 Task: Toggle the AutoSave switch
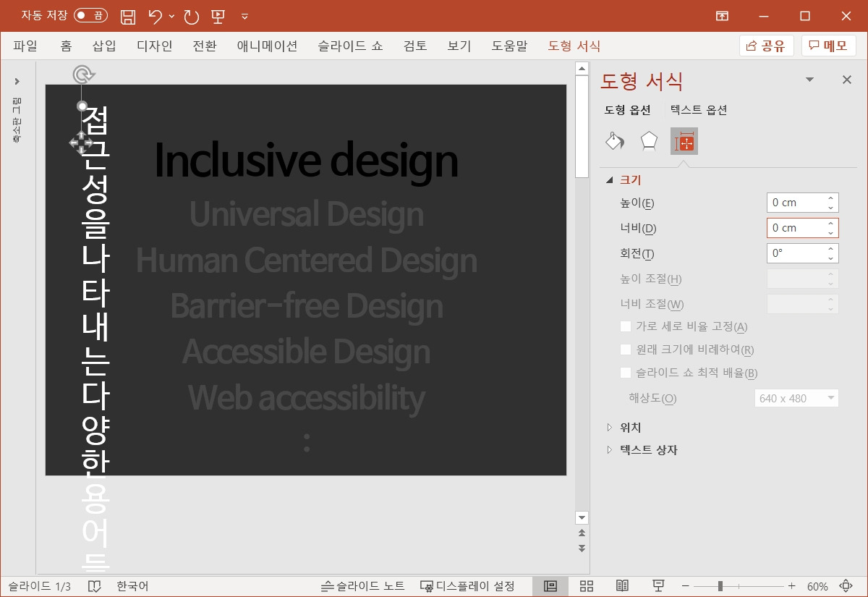coord(90,15)
